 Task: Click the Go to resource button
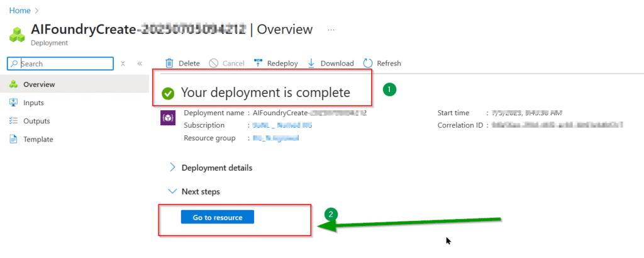pyautogui.click(x=218, y=217)
